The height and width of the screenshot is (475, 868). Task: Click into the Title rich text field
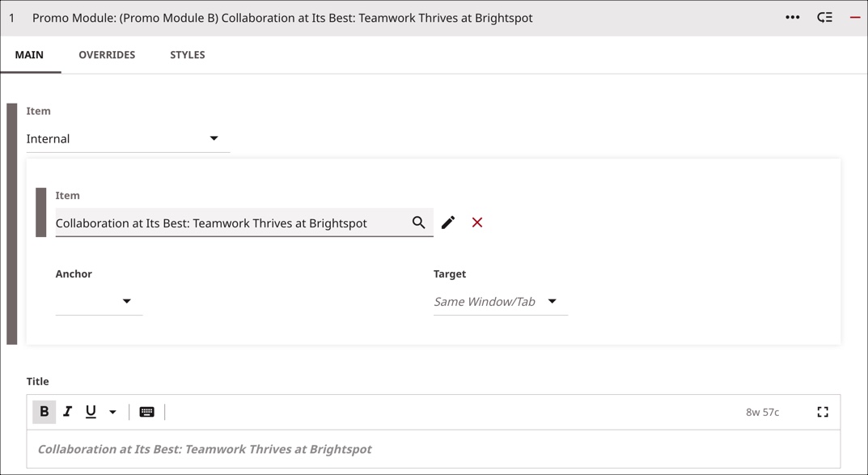434,449
